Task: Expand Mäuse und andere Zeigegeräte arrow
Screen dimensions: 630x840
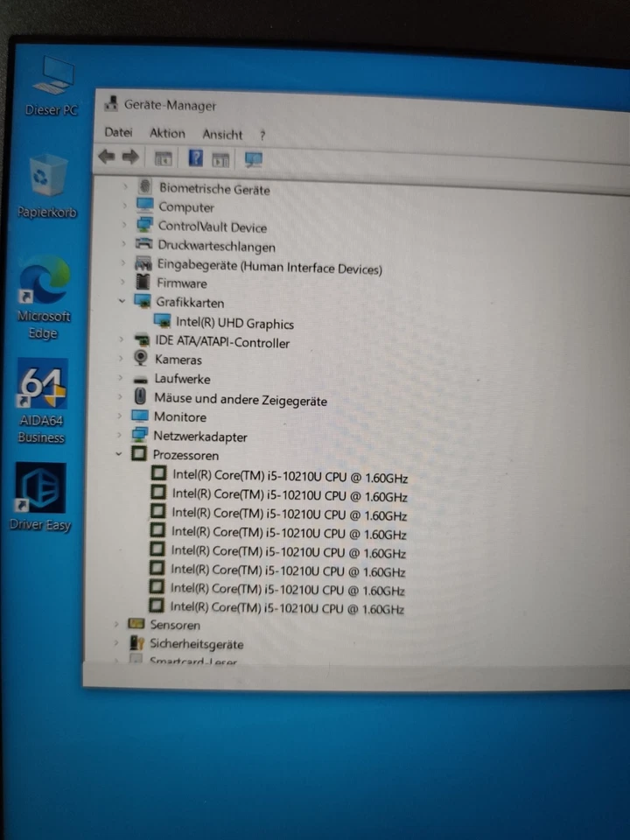Action: [120, 396]
